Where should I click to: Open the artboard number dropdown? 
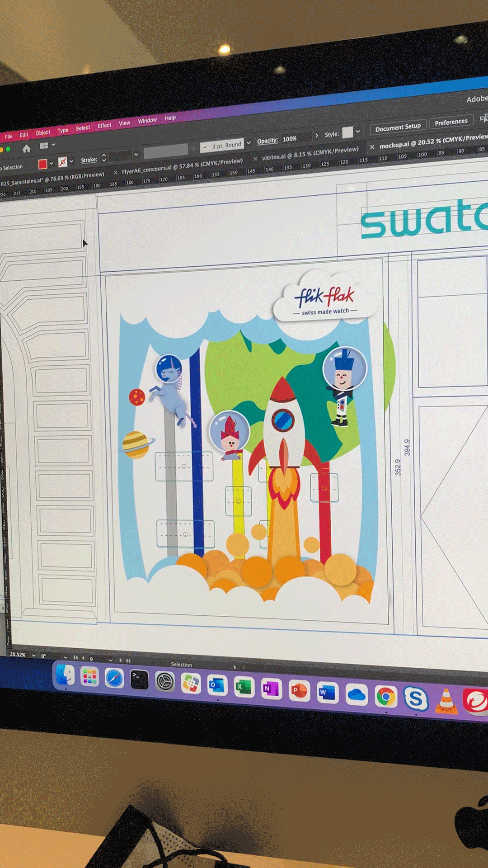coord(111,660)
